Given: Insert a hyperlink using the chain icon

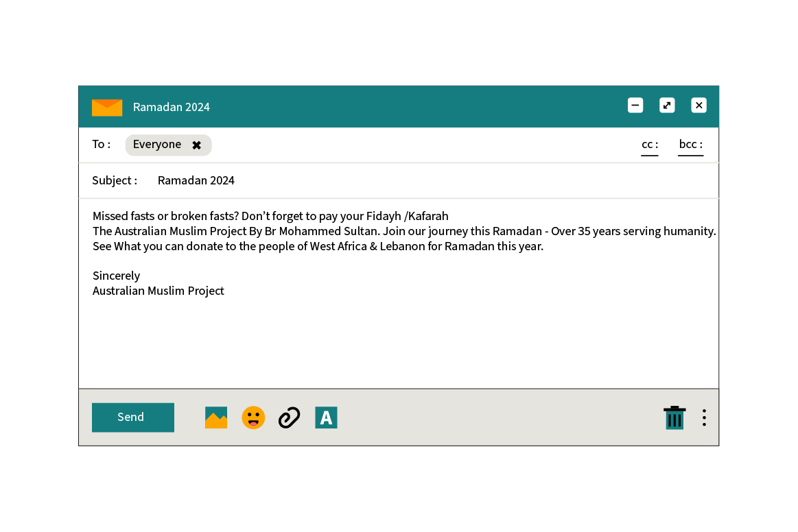Looking at the screenshot, I should pyautogui.click(x=289, y=418).
